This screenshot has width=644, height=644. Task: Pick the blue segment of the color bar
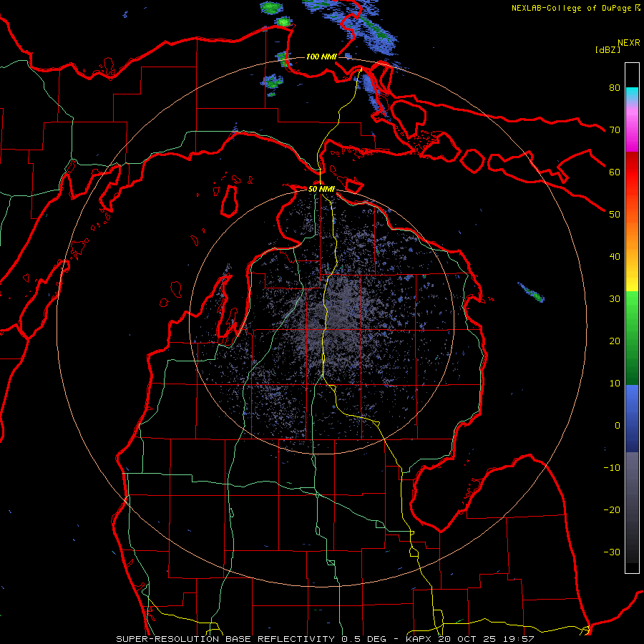pyautogui.click(x=632, y=419)
